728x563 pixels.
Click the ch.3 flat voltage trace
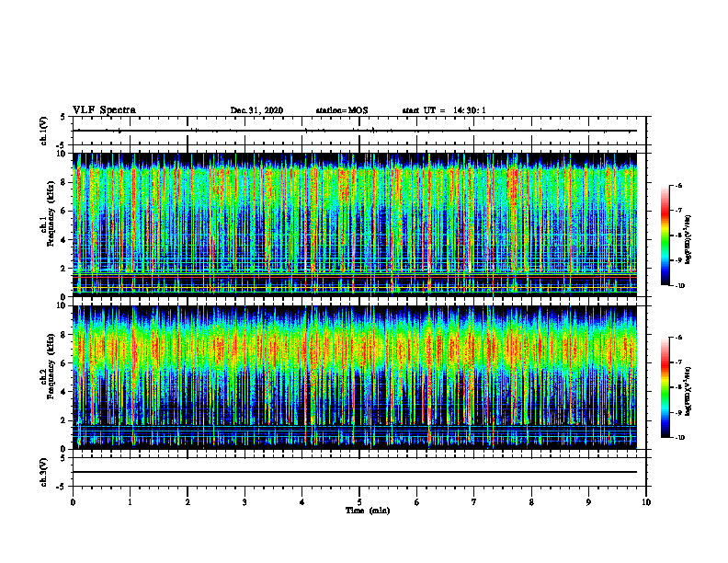pos(355,472)
